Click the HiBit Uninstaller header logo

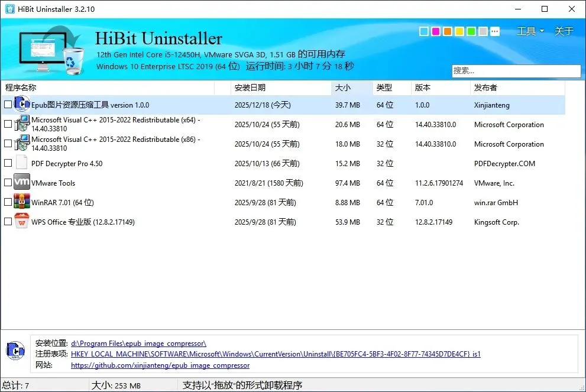(51, 49)
